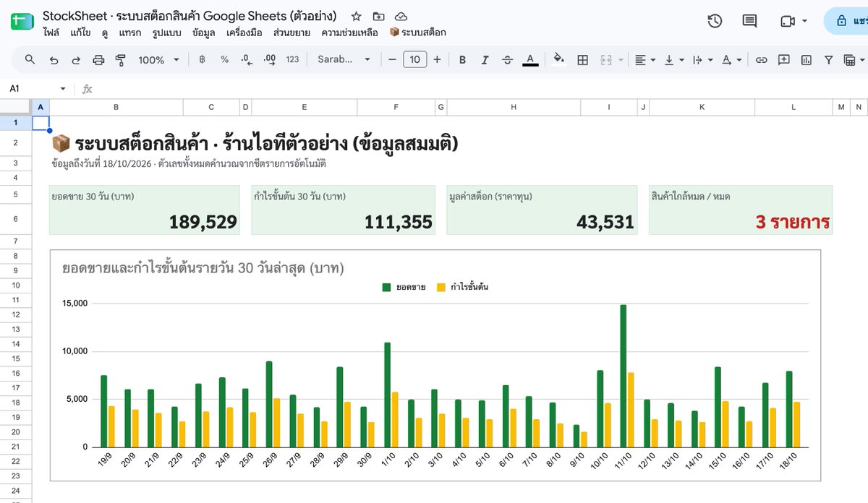Viewport: 868px width, 503px height.
Task: Redo the last undone action
Action: click(76, 60)
